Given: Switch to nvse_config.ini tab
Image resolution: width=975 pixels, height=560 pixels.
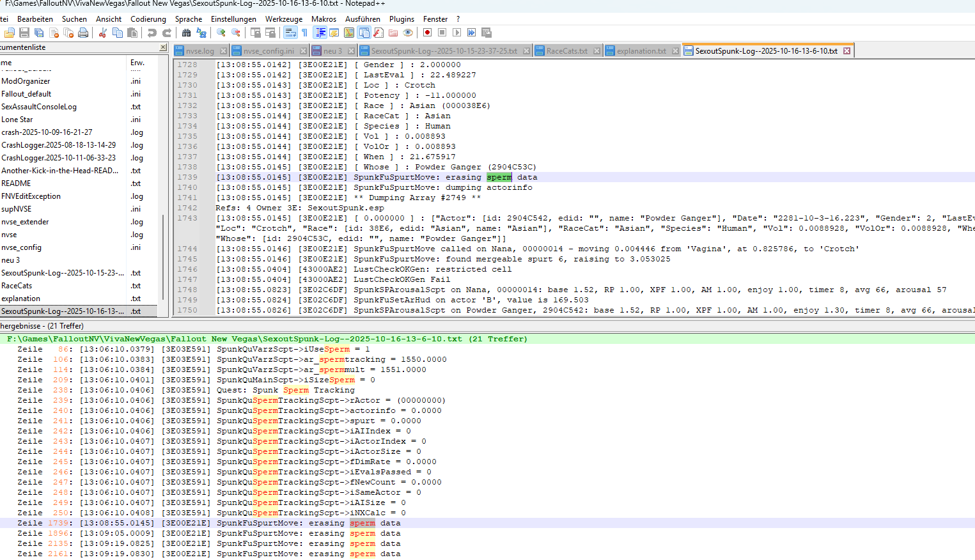Looking at the screenshot, I should click(x=269, y=51).
